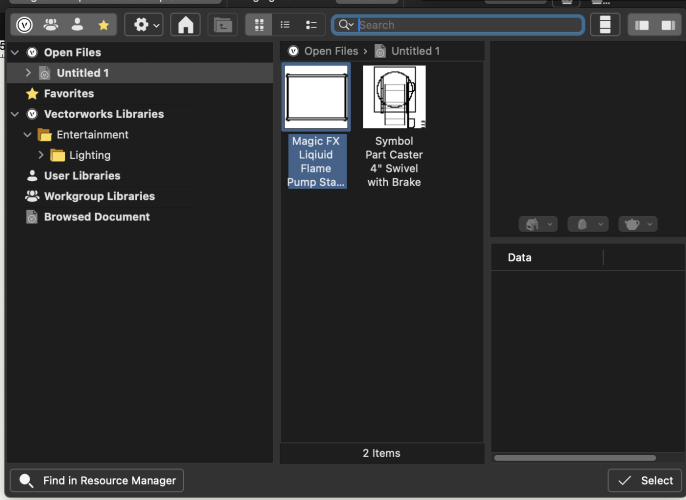
Task: Click the Home button icon
Action: click(x=184, y=24)
